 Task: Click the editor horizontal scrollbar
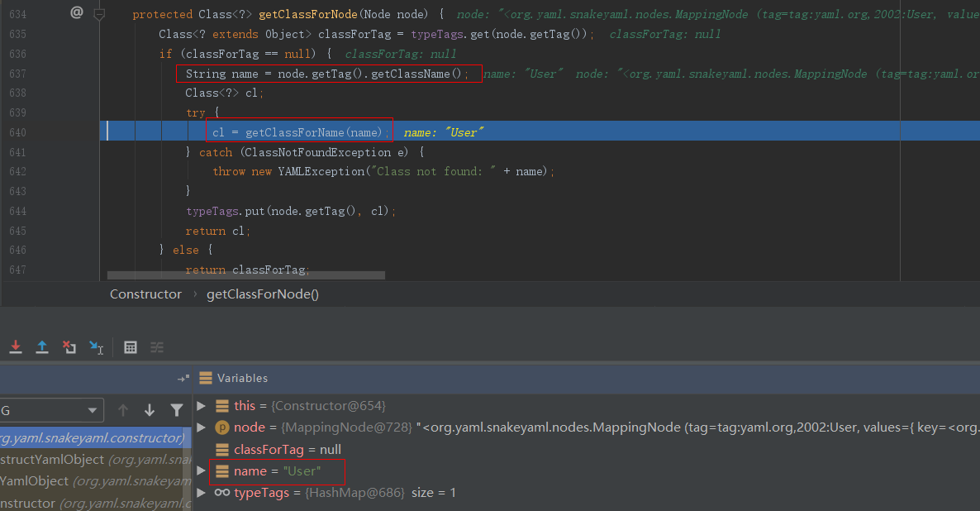pos(246,275)
